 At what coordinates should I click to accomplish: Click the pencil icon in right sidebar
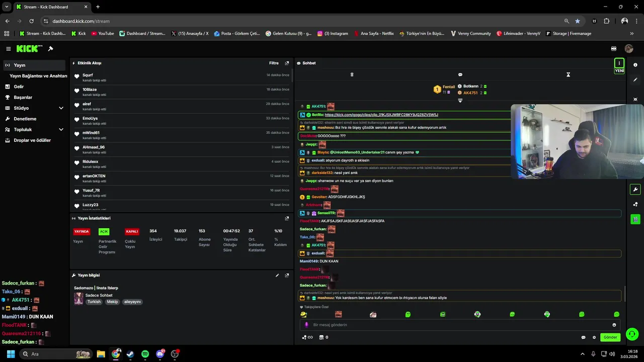coord(635,80)
